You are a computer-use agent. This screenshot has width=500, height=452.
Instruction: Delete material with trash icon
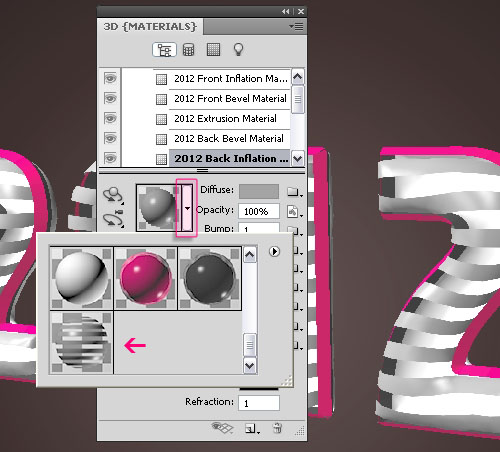(x=277, y=428)
